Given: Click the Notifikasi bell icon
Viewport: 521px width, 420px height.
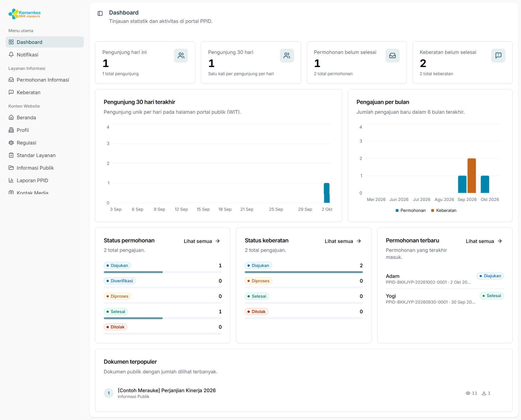Looking at the screenshot, I should pos(11,54).
